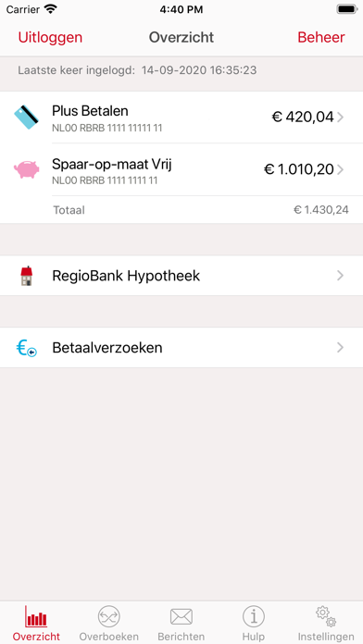The image size is (363, 644).
Task: Tap the blue bank card icon
Action: coord(26,118)
